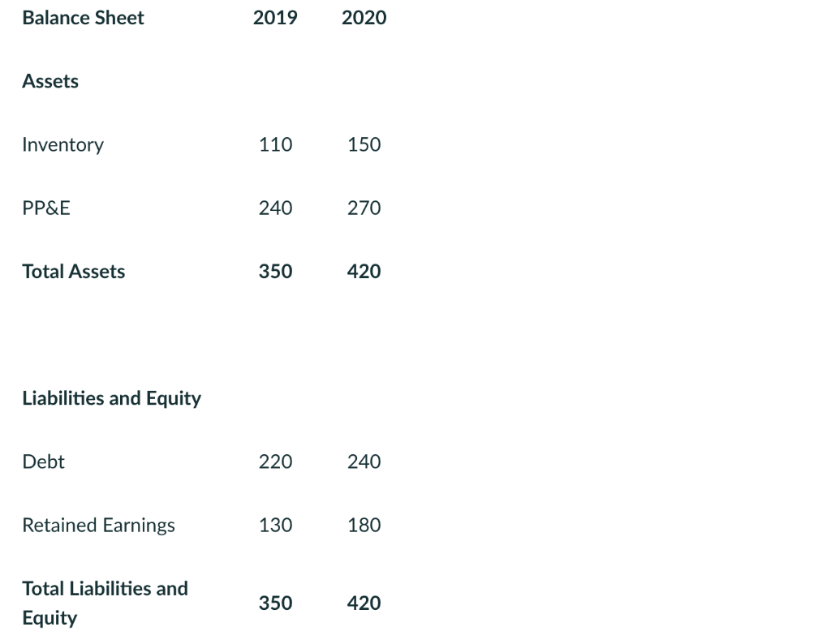The width and height of the screenshot is (831, 644).
Task: Click the Liabilities and Equity section heading
Action: tap(111, 398)
